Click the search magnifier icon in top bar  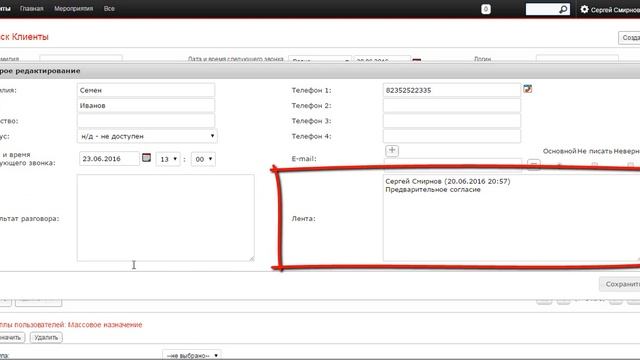(563, 9)
